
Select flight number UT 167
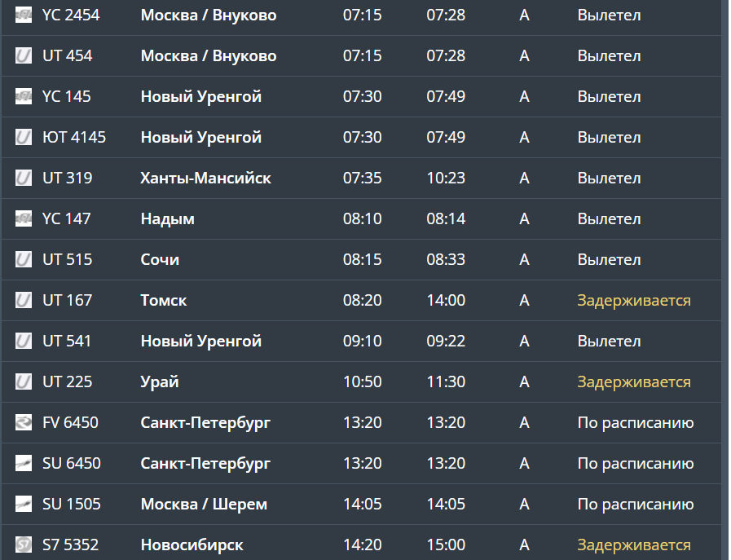tap(67, 300)
